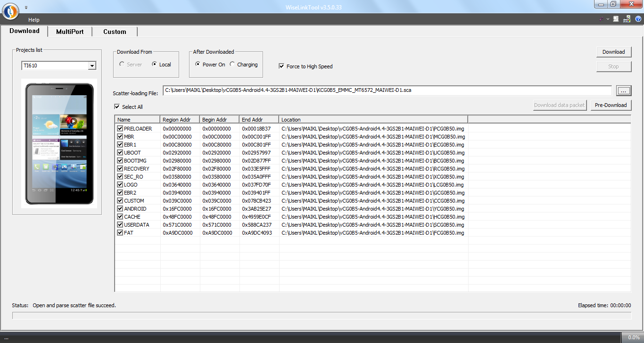
Task: Switch to the Custom tab
Action: (115, 32)
